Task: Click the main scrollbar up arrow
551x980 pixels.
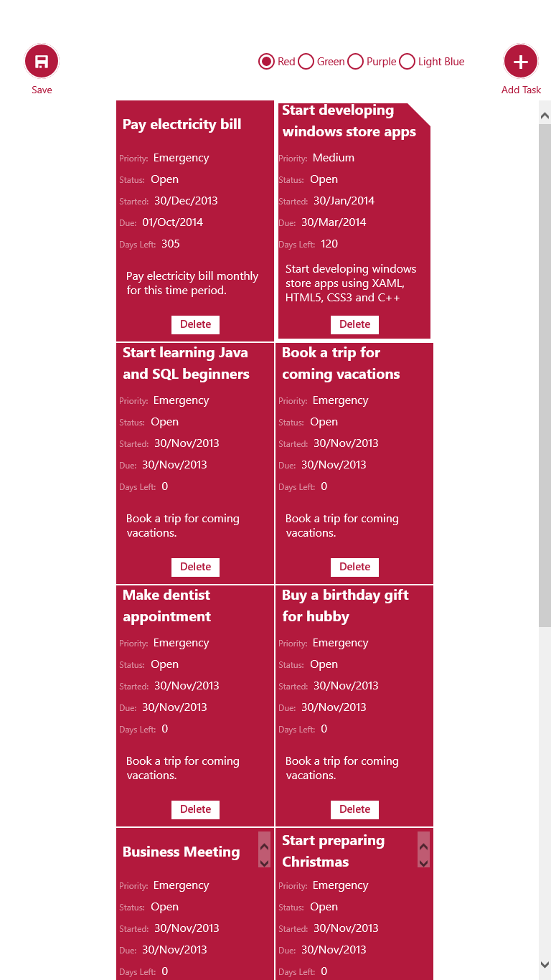Action: pyautogui.click(x=545, y=116)
